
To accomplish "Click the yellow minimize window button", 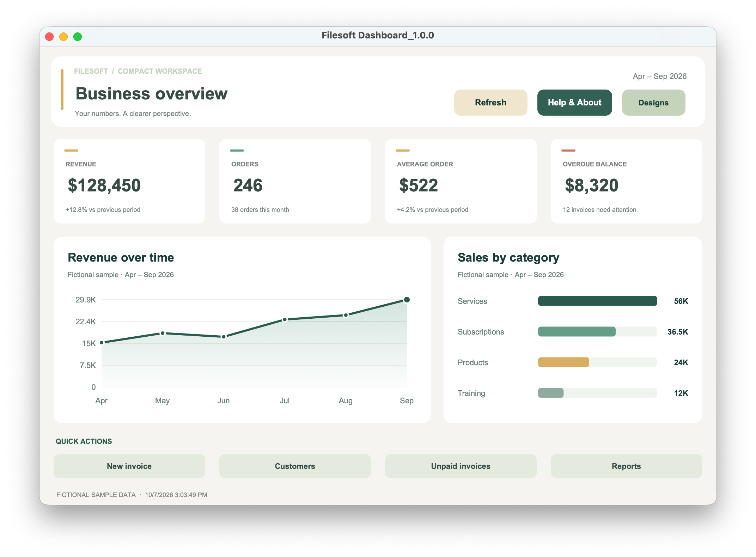I will point(63,37).
